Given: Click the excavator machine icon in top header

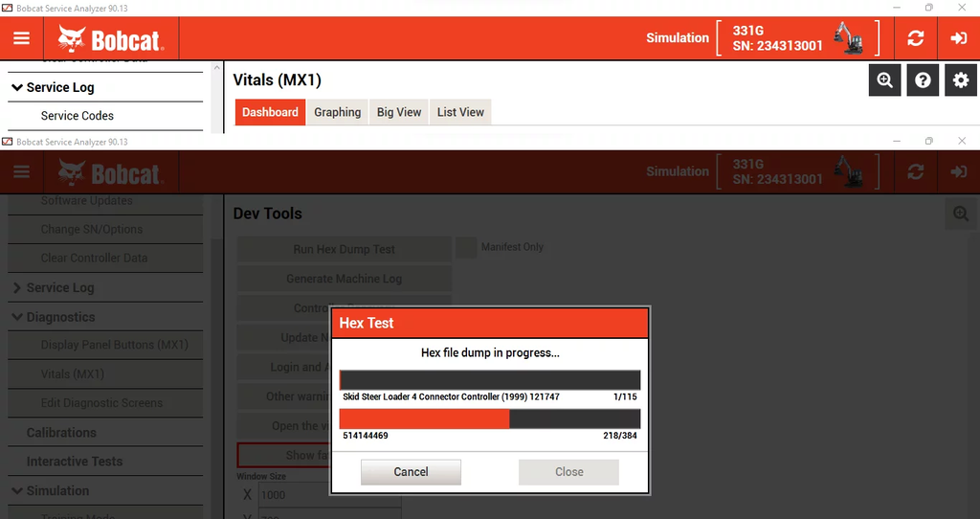Looking at the screenshot, I should [x=848, y=38].
